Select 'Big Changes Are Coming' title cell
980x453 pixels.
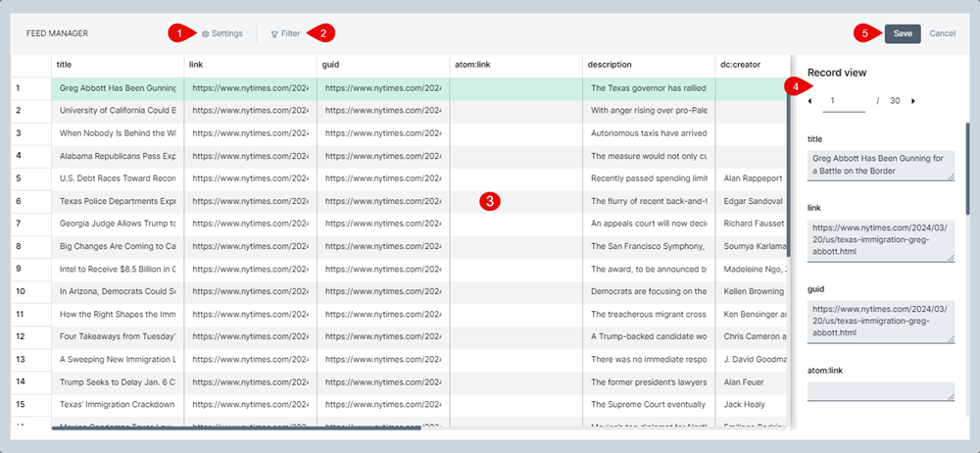pos(118,246)
